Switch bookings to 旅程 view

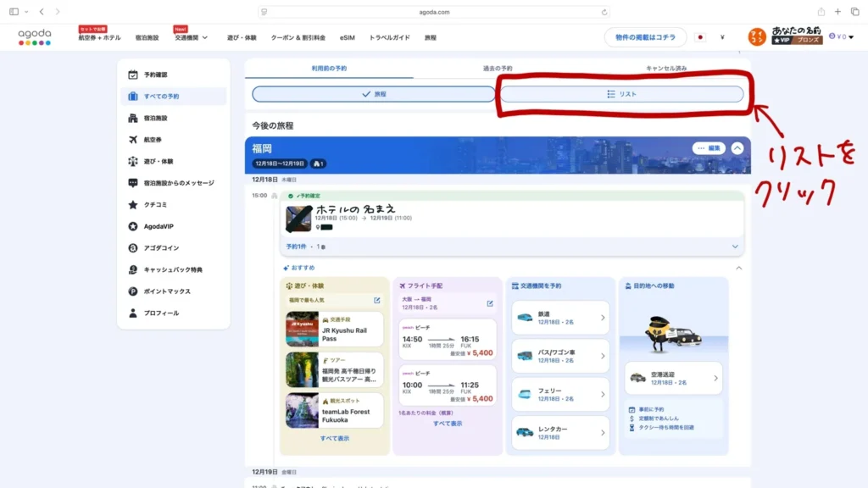(376, 94)
